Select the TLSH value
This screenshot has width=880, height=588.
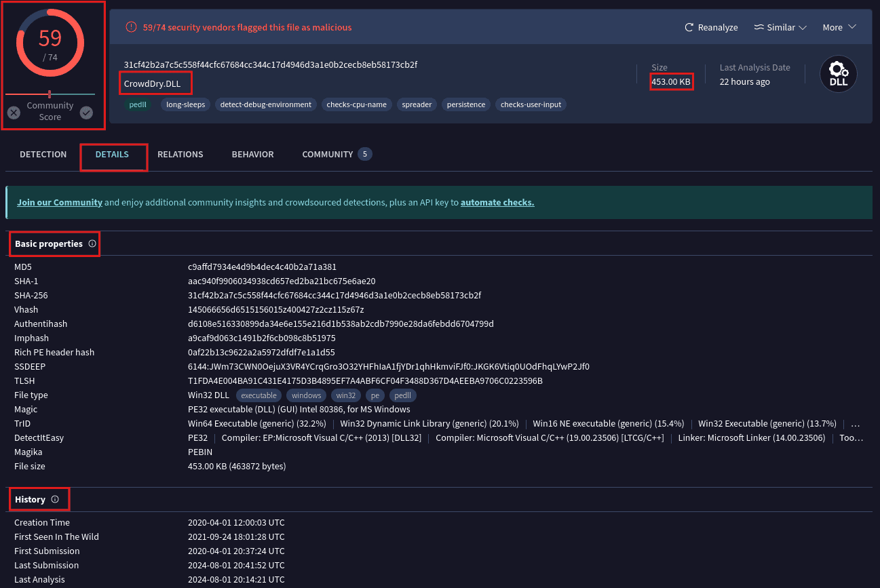tap(365, 381)
